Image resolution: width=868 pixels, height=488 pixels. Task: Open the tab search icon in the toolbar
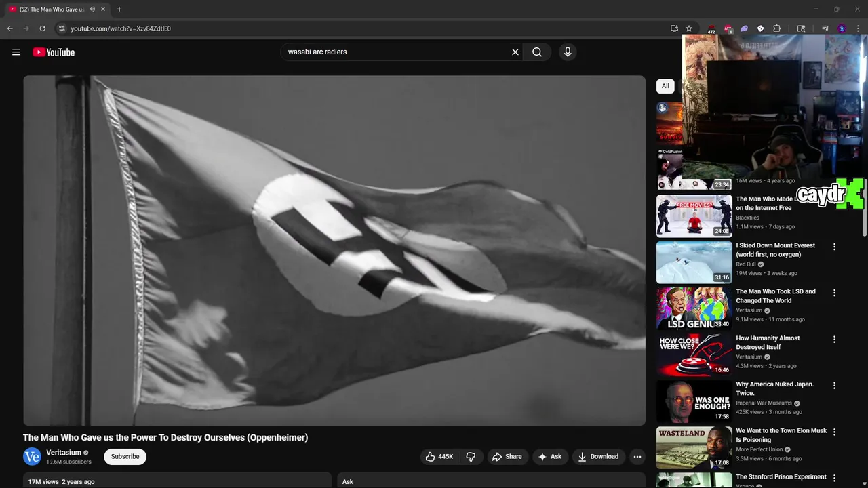(x=801, y=28)
